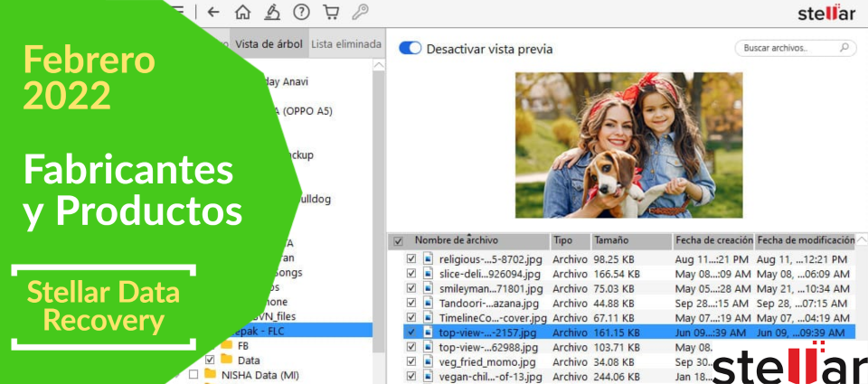
Task: Select the NISHA Data (MI) tree item
Action: (259, 375)
